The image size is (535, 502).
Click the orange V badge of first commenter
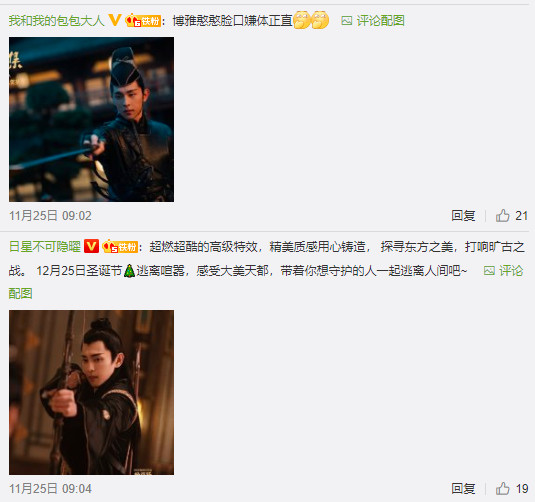pyautogui.click(x=115, y=20)
